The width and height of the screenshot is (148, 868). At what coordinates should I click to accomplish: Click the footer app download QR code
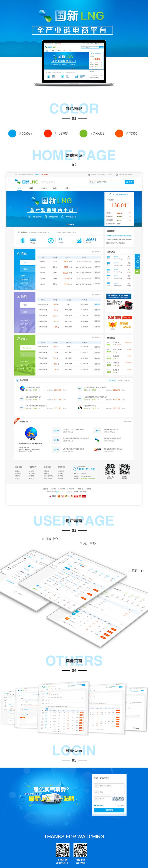pos(110,469)
